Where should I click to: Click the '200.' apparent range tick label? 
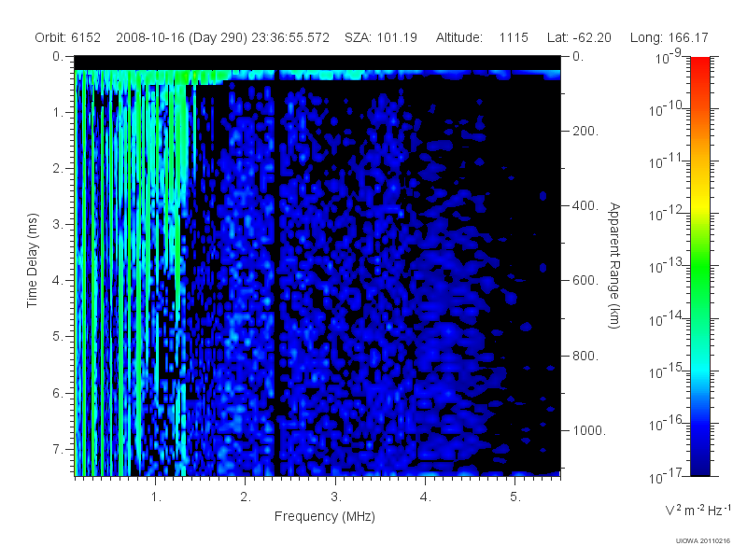pyautogui.click(x=585, y=131)
